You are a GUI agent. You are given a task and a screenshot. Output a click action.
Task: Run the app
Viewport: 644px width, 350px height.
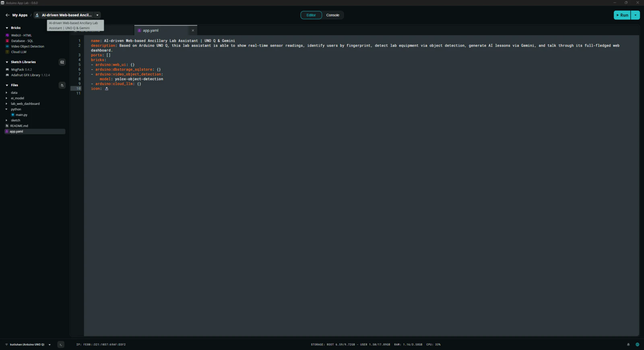tap(622, 15)
